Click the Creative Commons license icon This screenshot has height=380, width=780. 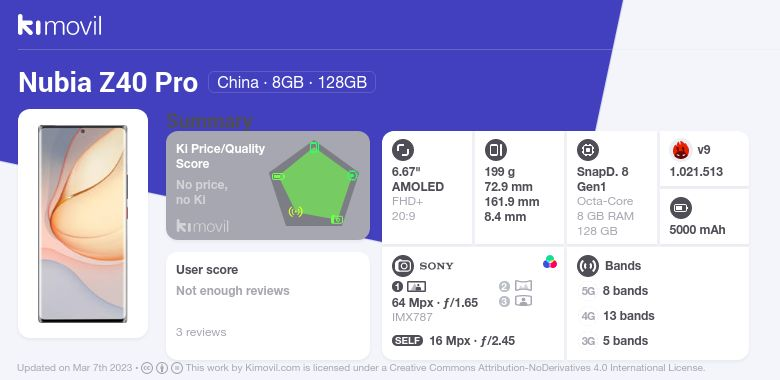147,368
